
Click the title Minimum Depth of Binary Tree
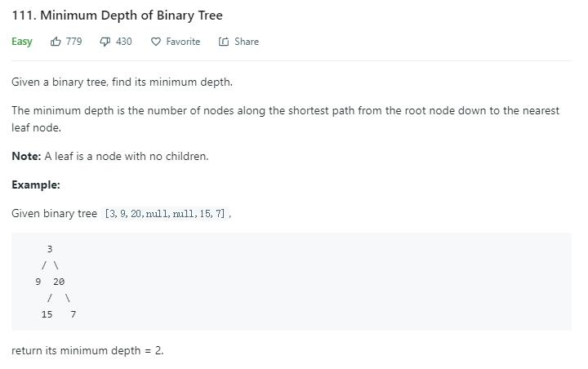click(131, 16)
